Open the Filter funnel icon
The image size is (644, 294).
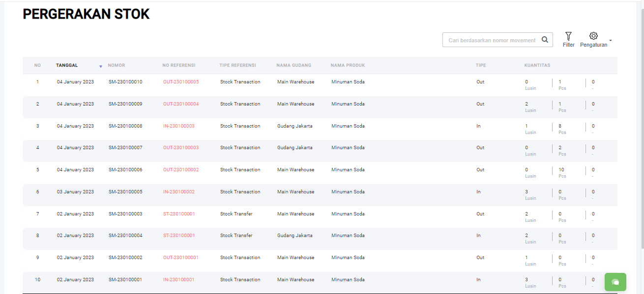(568, 36)
